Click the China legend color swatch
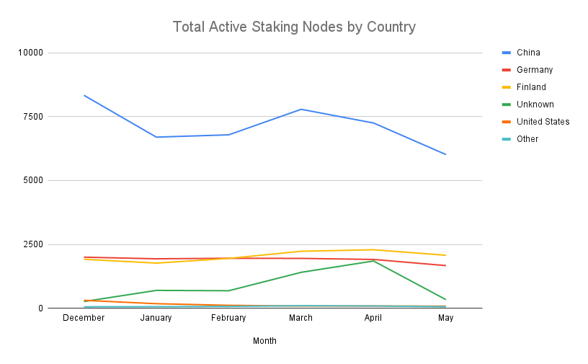 pyautogui.click(x=507, y=53)
